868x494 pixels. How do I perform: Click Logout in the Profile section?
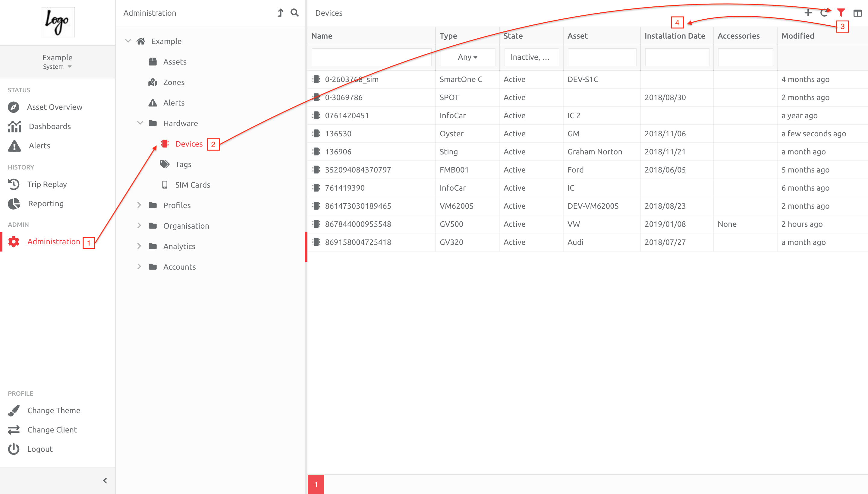click(40, 448)
